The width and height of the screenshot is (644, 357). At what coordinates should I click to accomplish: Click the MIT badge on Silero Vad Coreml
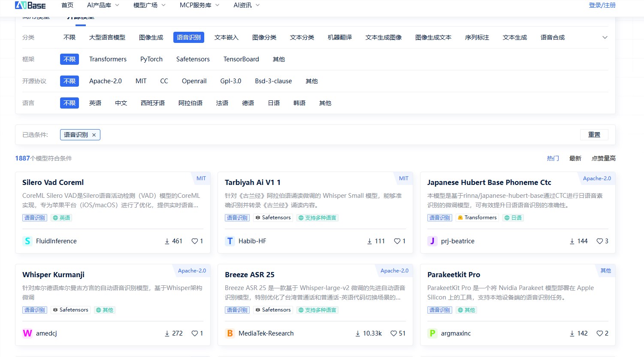pyautogui.click(x=201, y=178)
